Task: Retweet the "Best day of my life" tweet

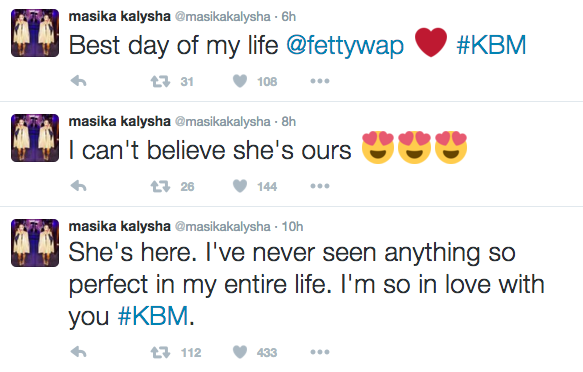Action: (x=160, y=81)
